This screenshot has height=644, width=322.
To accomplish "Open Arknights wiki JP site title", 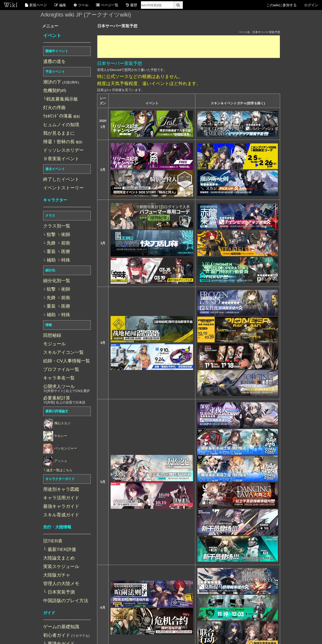I will pyautogui.click(x=86, y=15).
